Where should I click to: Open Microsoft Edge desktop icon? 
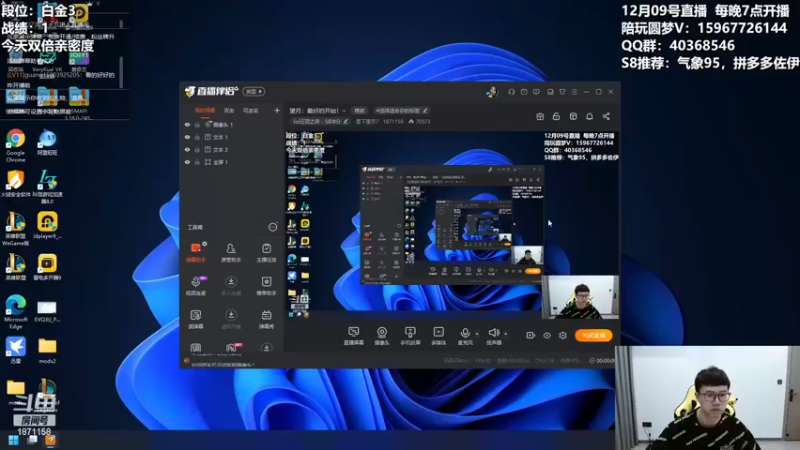[x=16, y=312]
